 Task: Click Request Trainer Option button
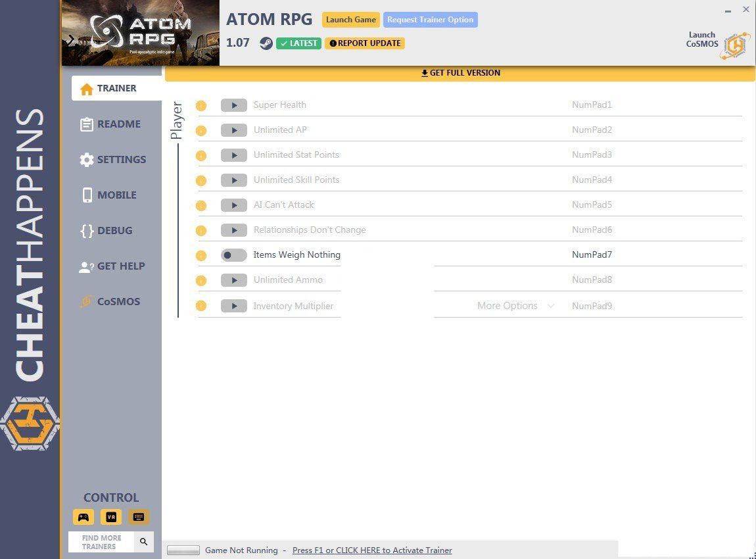click(x=430, y=20)
